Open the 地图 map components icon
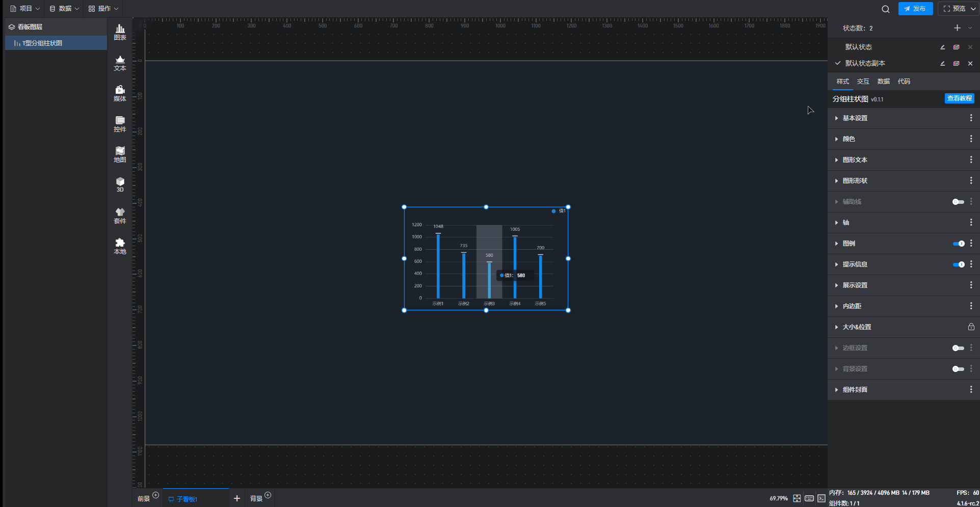This screenshot has height=507, width=980. (120, 154)
